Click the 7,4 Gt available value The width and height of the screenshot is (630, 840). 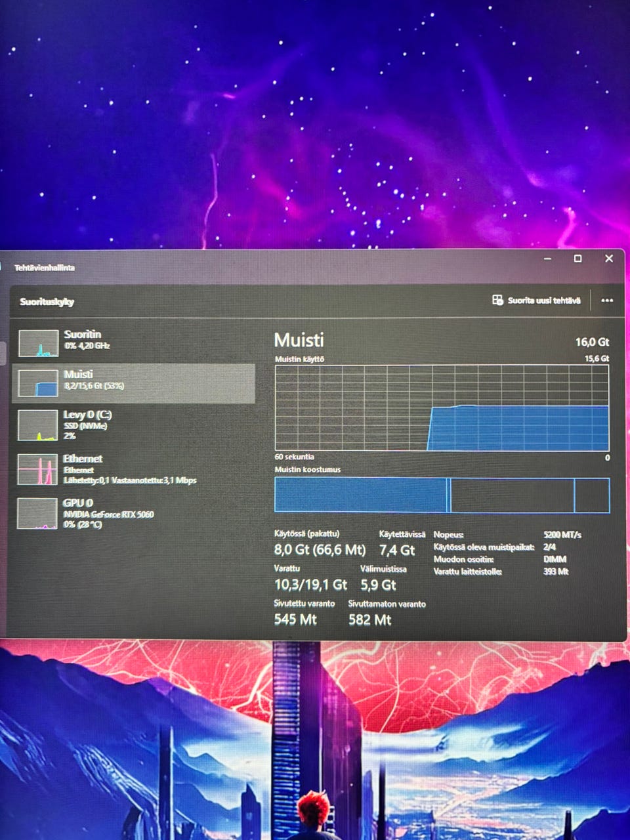tap(397, 550)
